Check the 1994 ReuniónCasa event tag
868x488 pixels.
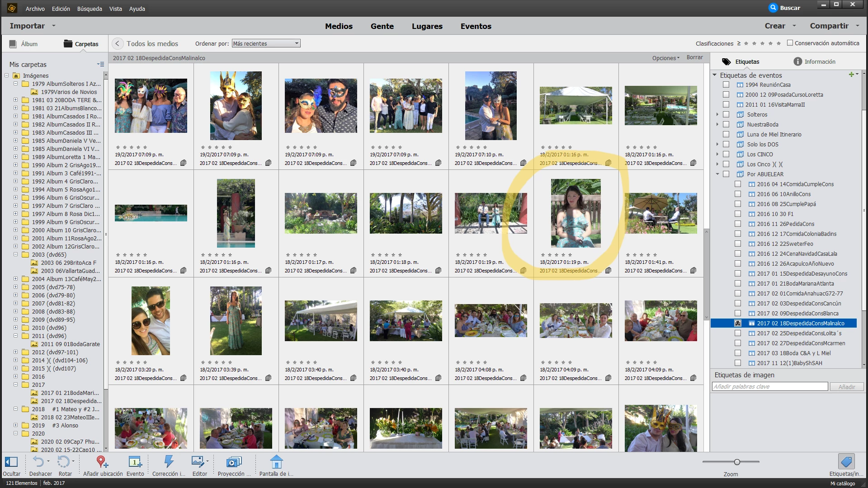pos(726,84)
